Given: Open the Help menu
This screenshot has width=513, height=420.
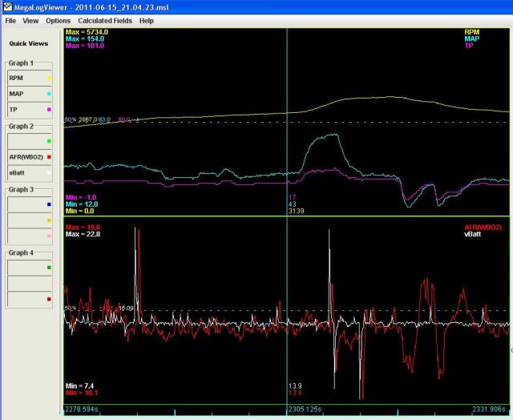Looking at the screenshot, I should coord(146,20).
